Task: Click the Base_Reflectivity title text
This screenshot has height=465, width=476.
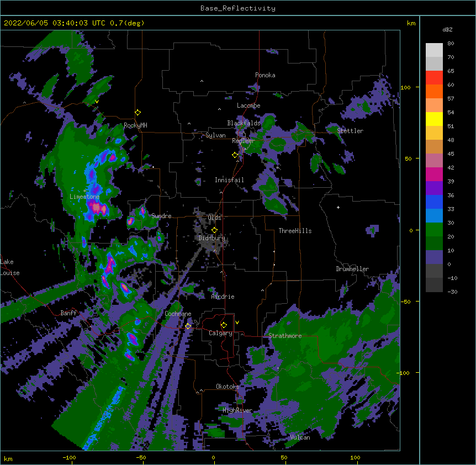Action: tap(238, 8)
